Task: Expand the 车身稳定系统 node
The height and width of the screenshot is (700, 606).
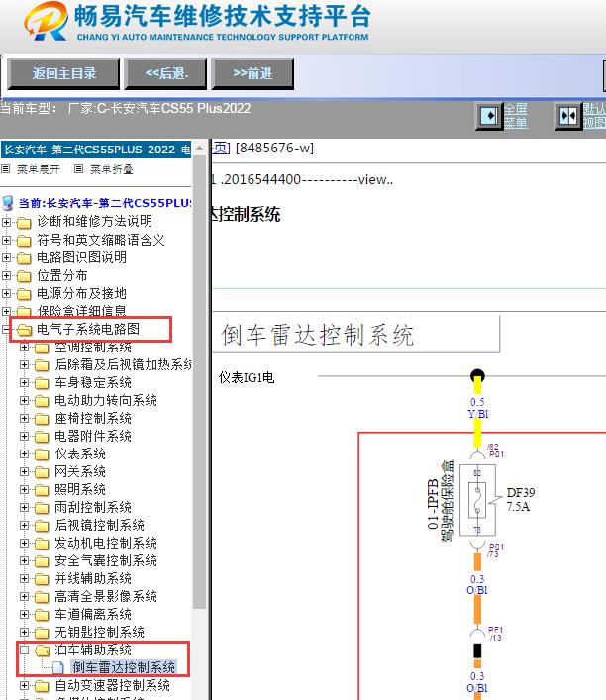Action: pos(24,382)
